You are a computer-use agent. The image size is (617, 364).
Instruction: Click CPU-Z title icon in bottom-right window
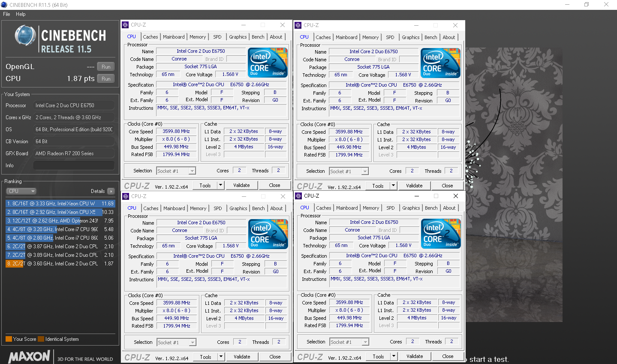(299, 196)
